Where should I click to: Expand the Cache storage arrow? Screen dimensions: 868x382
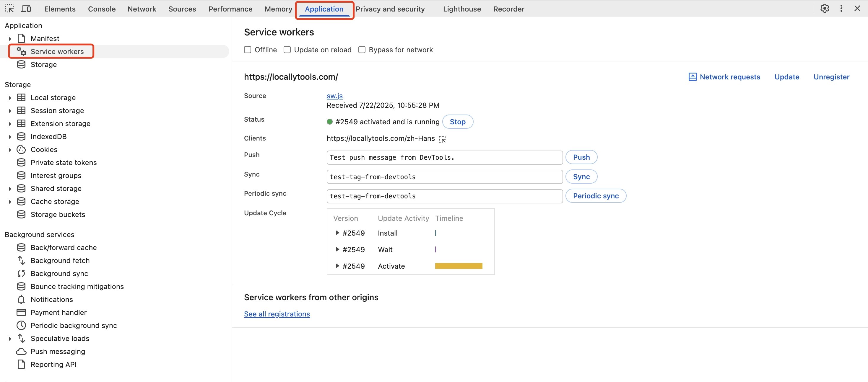(x=10, y=202)
